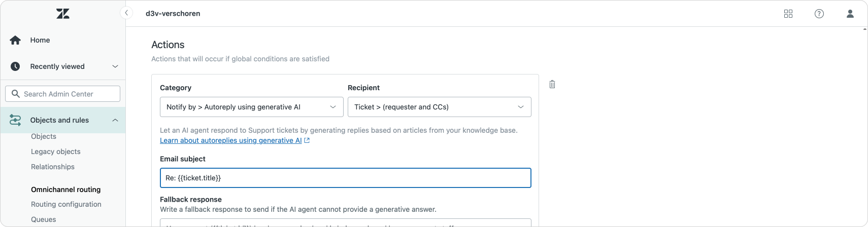Viewport: 868px width, 227px height.
Task: Click the Recently viewed clock icon
Action: click(x=15, y=66)
